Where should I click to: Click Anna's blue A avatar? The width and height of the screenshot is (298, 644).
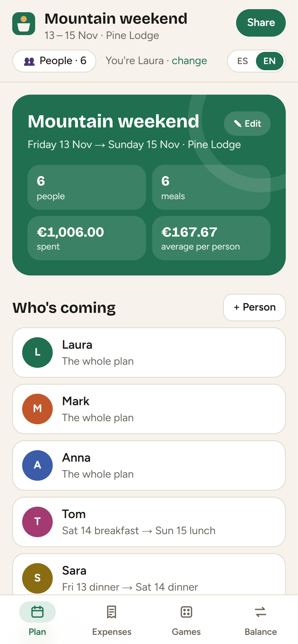pos(37,465)
